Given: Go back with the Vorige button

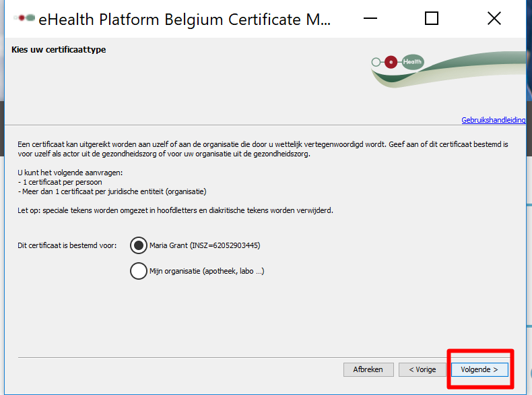Looking at the screenshot, I should click(x=422, y=369).
